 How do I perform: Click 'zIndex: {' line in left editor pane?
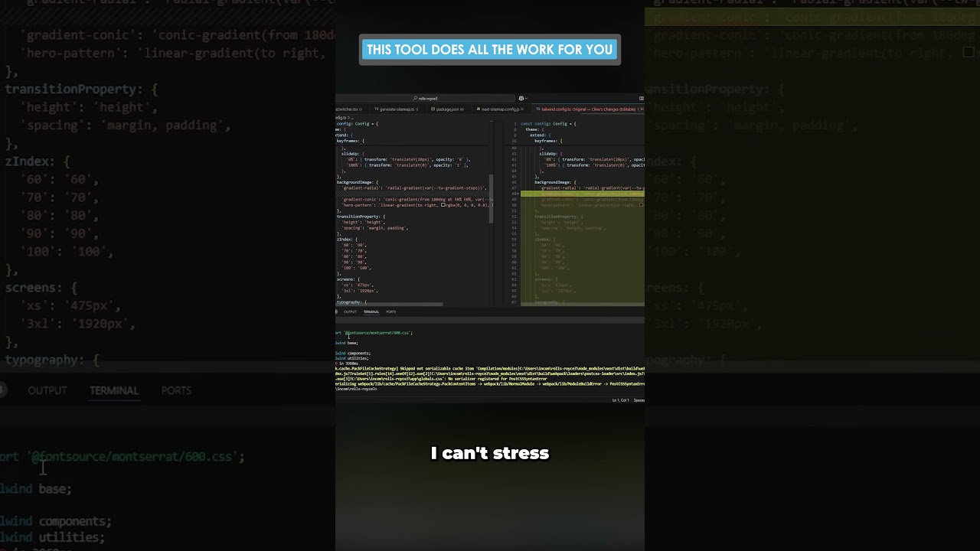346,240
